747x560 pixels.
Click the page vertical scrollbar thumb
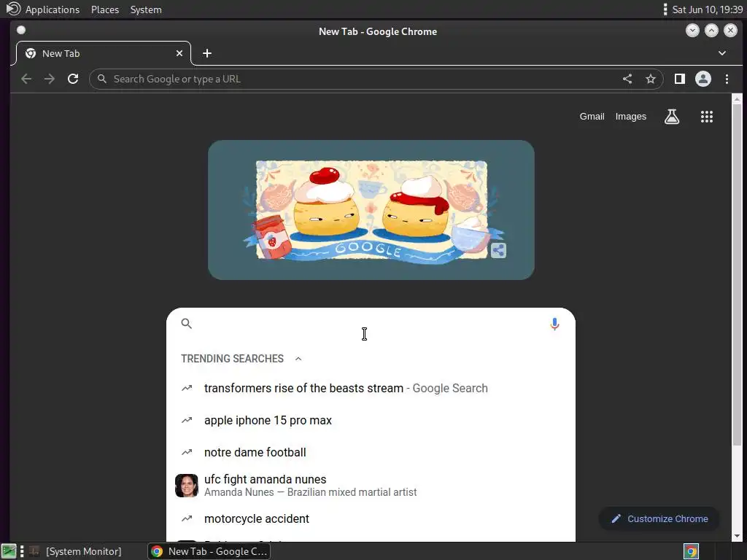coord(737,275)
